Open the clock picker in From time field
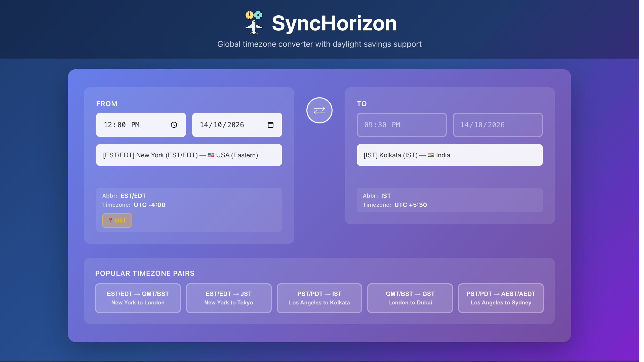Viewport: 644px width, 362px height. point(174,125)
